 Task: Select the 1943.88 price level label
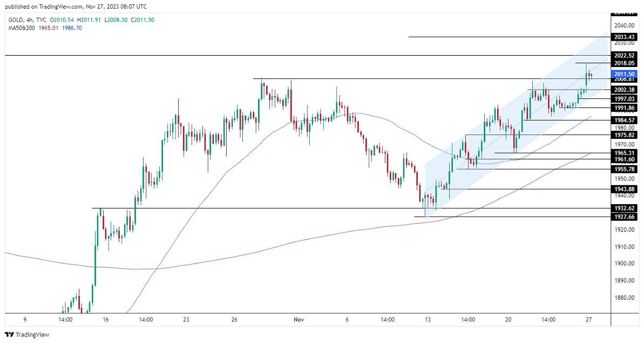[624, 190]
